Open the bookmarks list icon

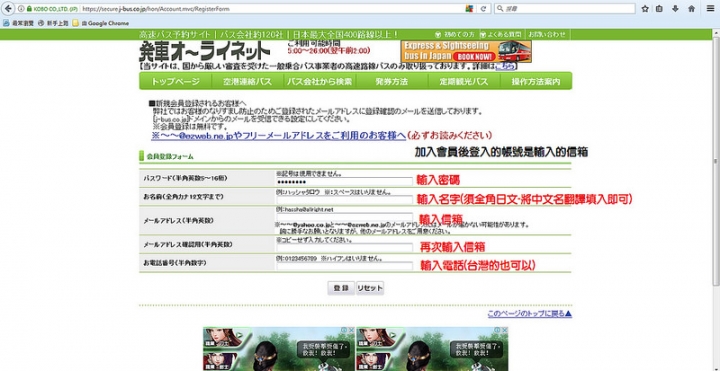[x=659, y=9]
